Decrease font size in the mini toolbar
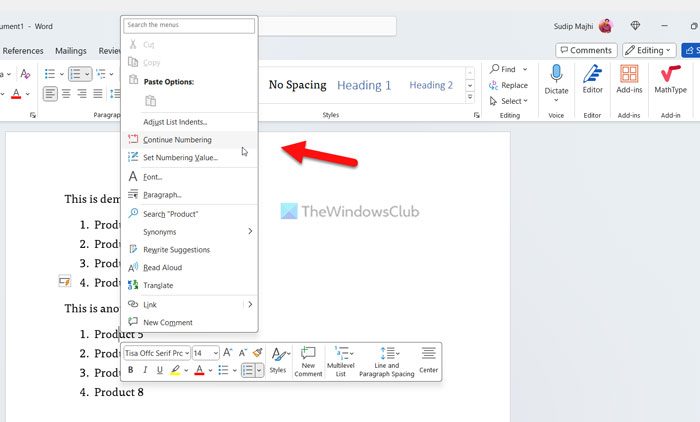The width and height of the screenshot is (700, 422). 242,353
